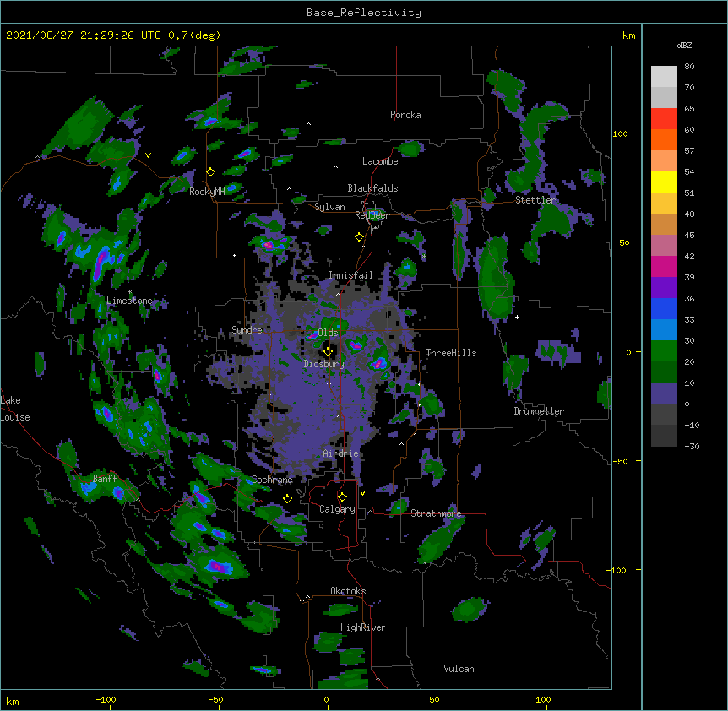Click the red swatch in the dBZ legend
728x711 pixels.
click(x=664, y=118)
